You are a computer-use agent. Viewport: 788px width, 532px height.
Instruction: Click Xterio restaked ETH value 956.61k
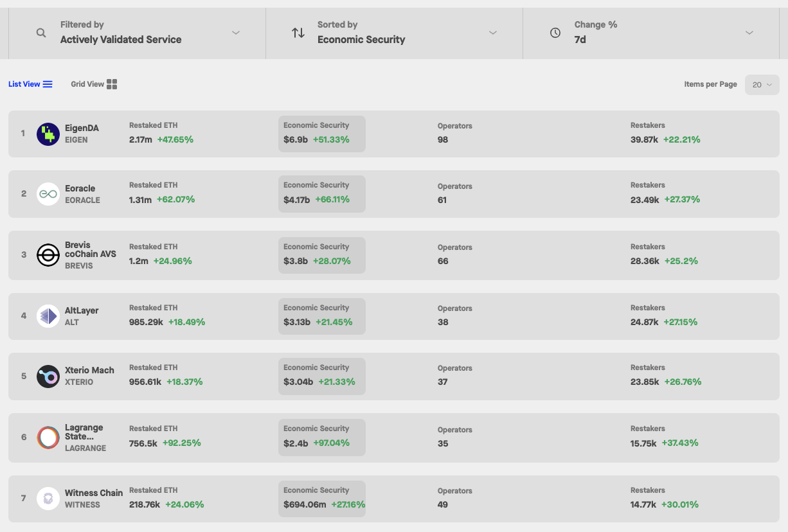[145, 382]
